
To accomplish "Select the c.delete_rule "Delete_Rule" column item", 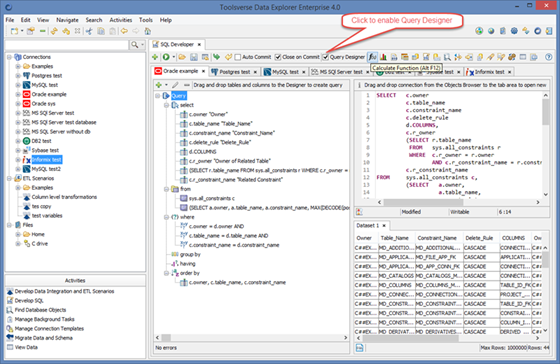I will 220,143.
